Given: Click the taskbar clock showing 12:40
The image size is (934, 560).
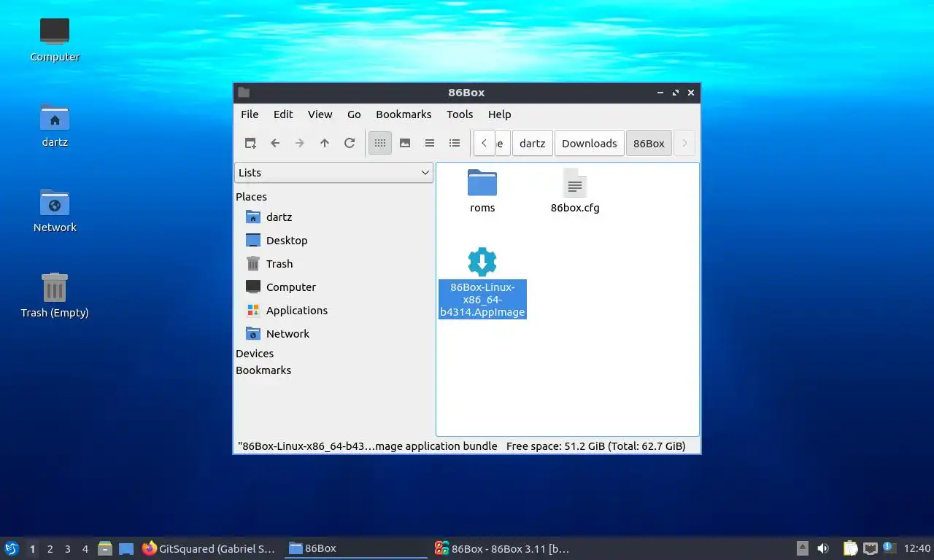Looking at the screenshot, I should click(x=917, y=548).
